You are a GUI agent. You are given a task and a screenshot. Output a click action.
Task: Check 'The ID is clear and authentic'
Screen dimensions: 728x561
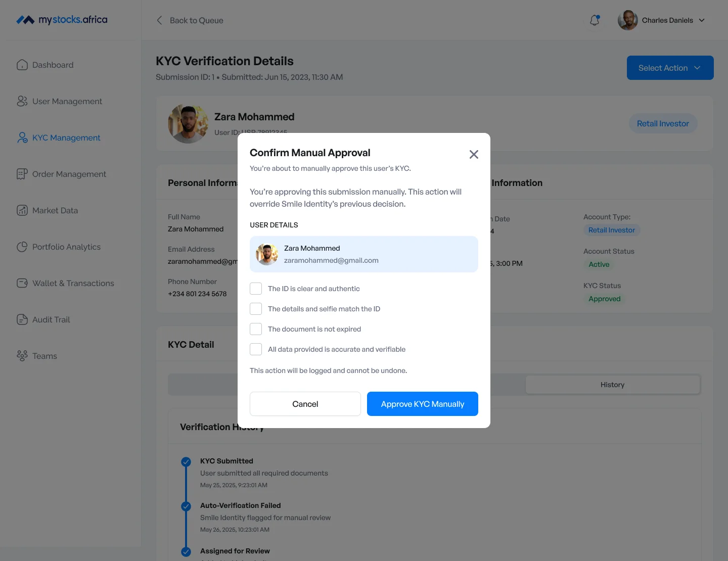256,289
